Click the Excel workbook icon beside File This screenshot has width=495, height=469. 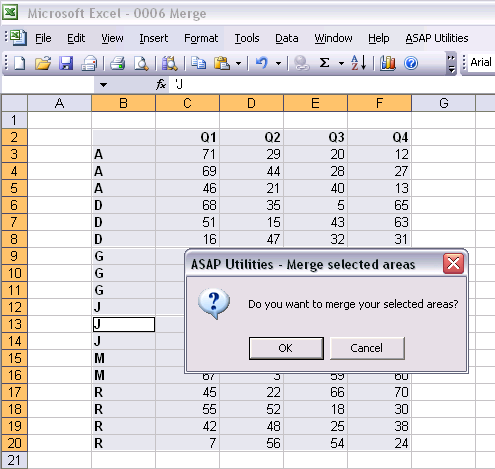[19, 37]
